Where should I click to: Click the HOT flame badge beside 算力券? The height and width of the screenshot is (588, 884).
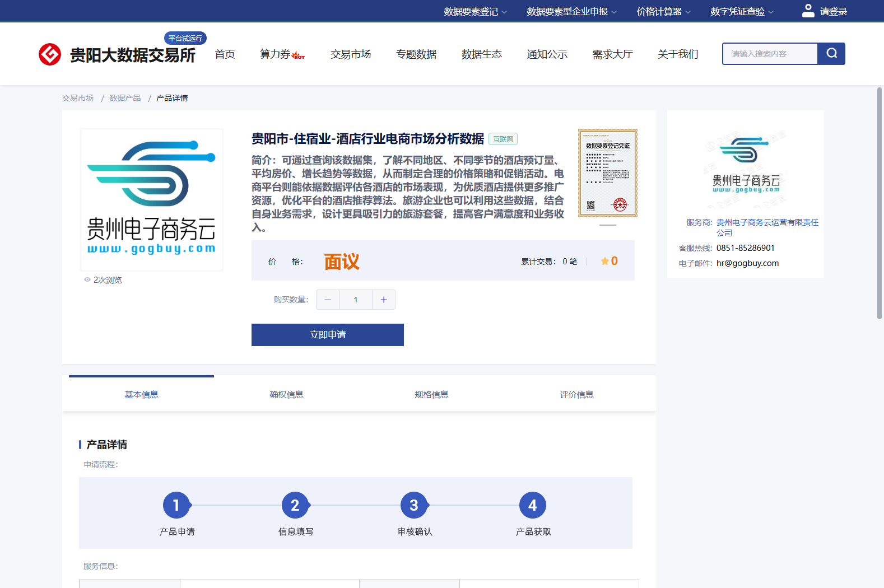coord(298,55)
